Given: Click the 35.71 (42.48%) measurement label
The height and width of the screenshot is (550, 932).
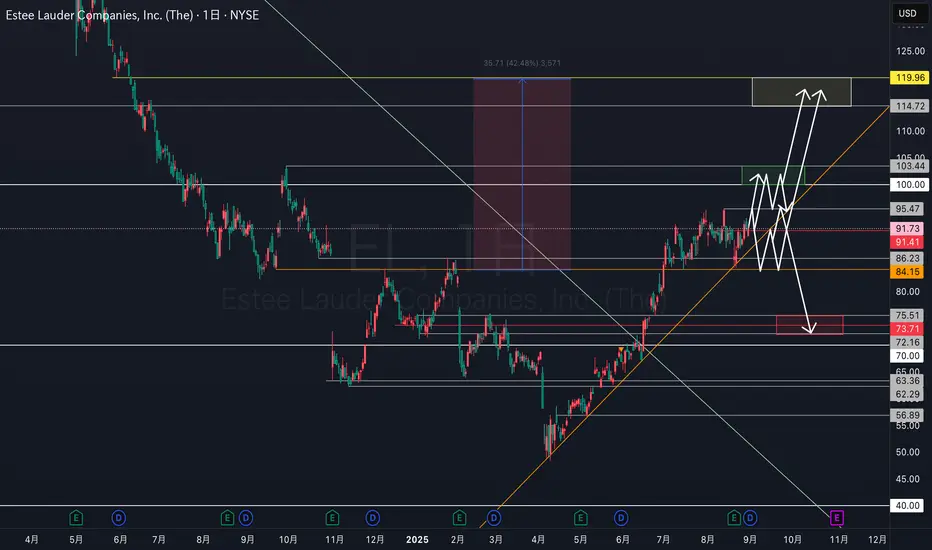Looking at the screenshot, I should (522, 63).
